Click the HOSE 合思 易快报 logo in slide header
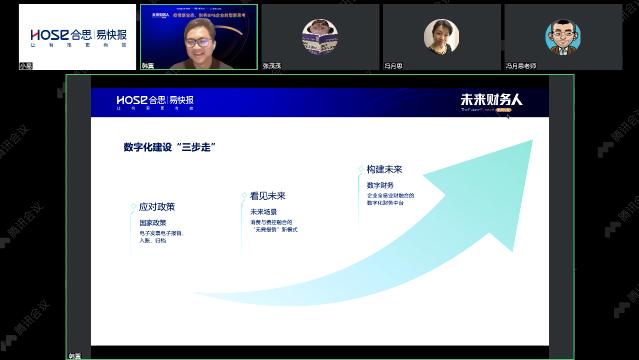639x360 pixels. click(x=155, y=103)
